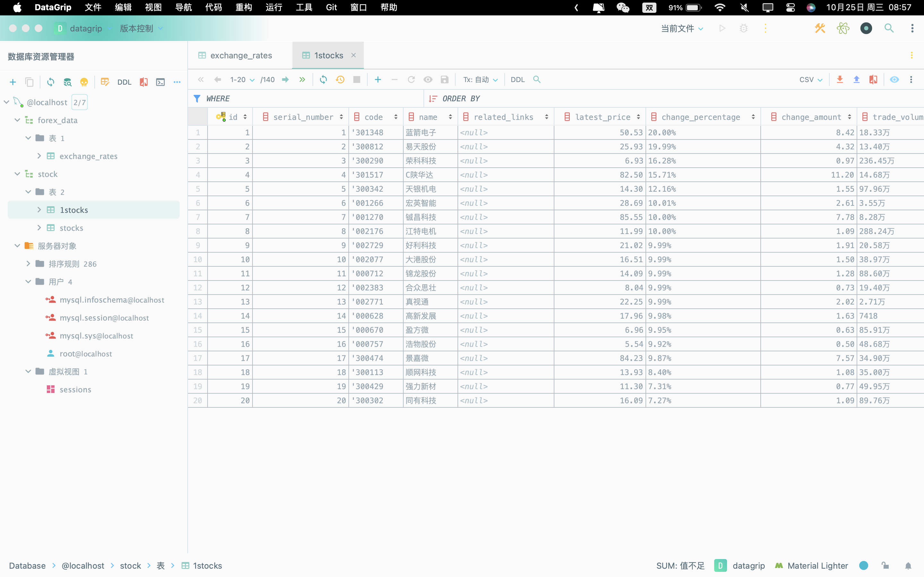The image size is (924, 577).
Task: Click the import data upload icon
Action: [x=856, y=79]
